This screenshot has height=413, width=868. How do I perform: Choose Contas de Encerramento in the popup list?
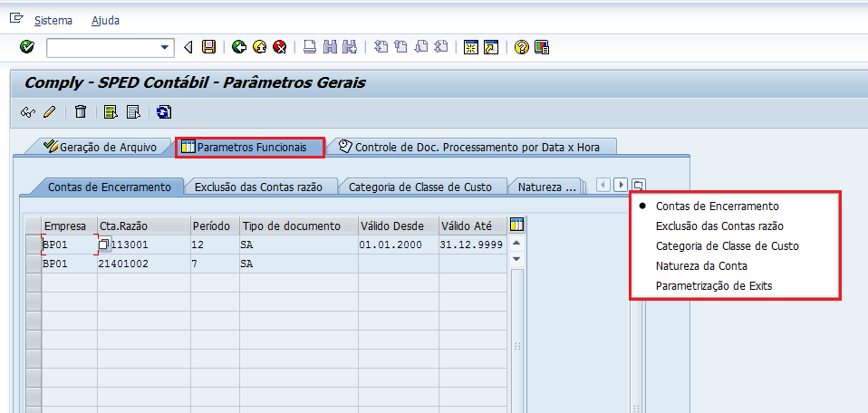[717, 206]
